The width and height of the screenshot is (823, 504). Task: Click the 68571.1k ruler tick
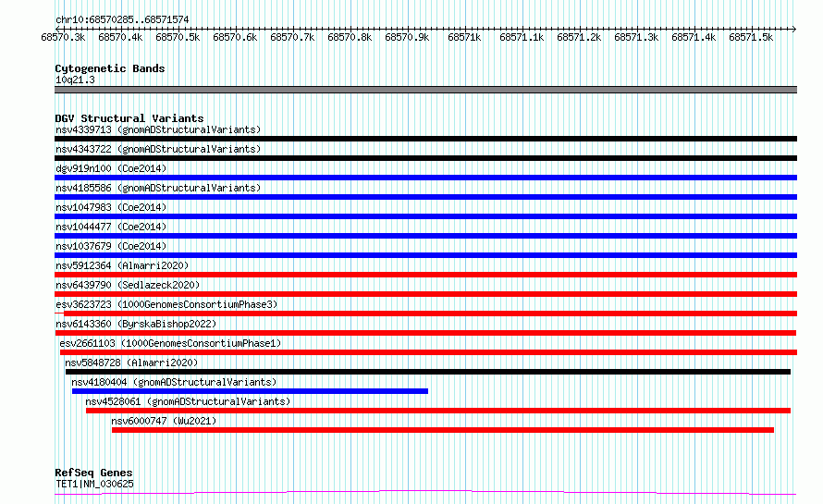pos(522,37)
